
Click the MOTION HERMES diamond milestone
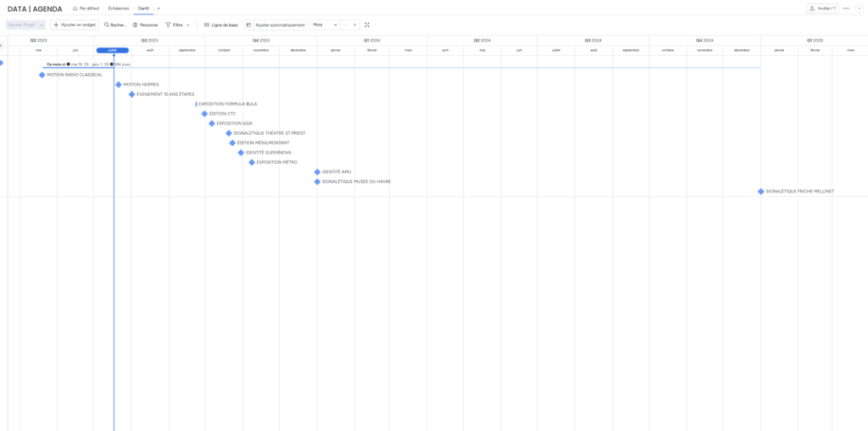(x=119, y=85)
